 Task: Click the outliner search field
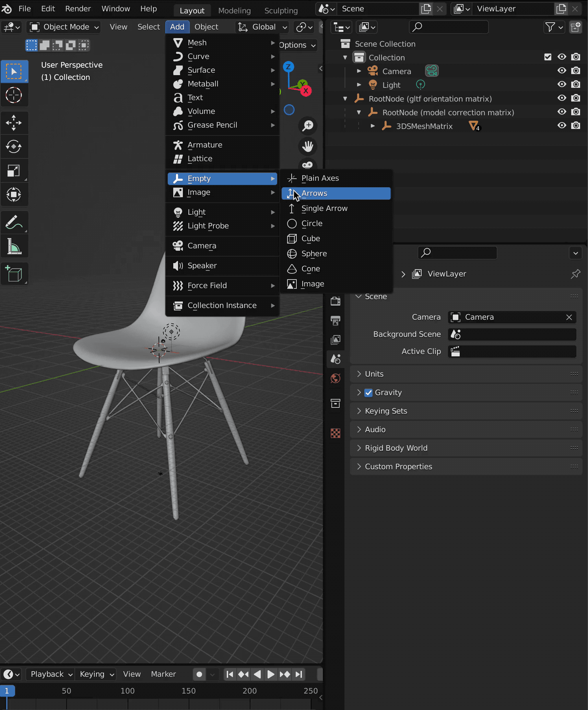[449, 27]
